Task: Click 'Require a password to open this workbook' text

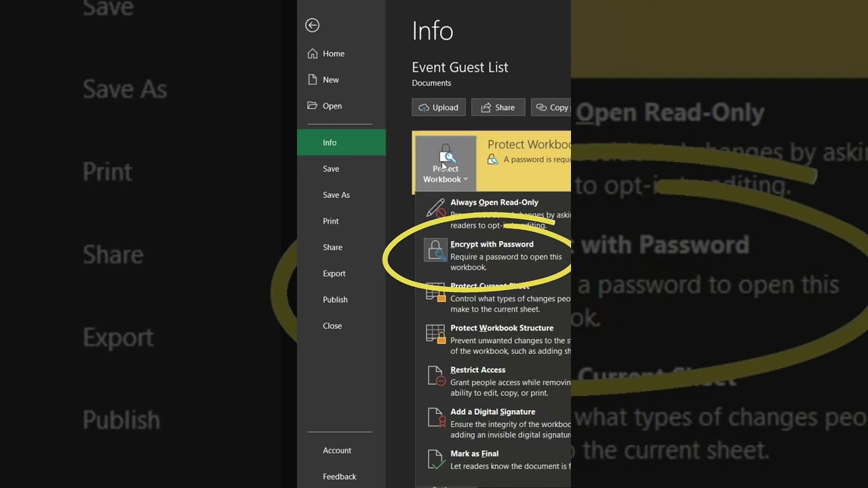Action: point(506,262)
